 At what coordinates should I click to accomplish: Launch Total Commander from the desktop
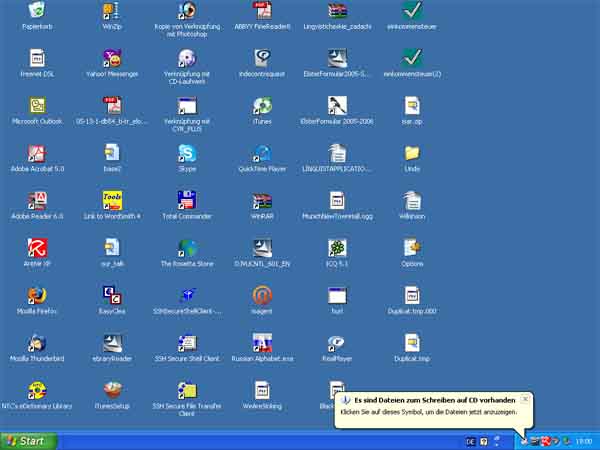pyautogui.click(x=187, y=200)
